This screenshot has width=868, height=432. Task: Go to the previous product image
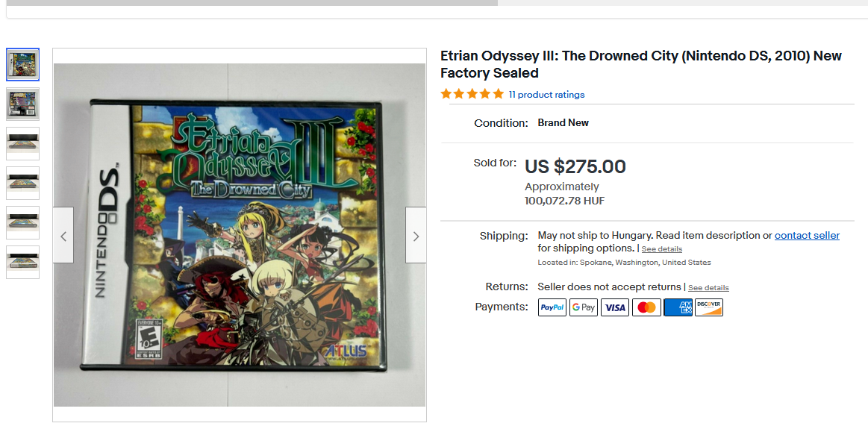point(63,236)
